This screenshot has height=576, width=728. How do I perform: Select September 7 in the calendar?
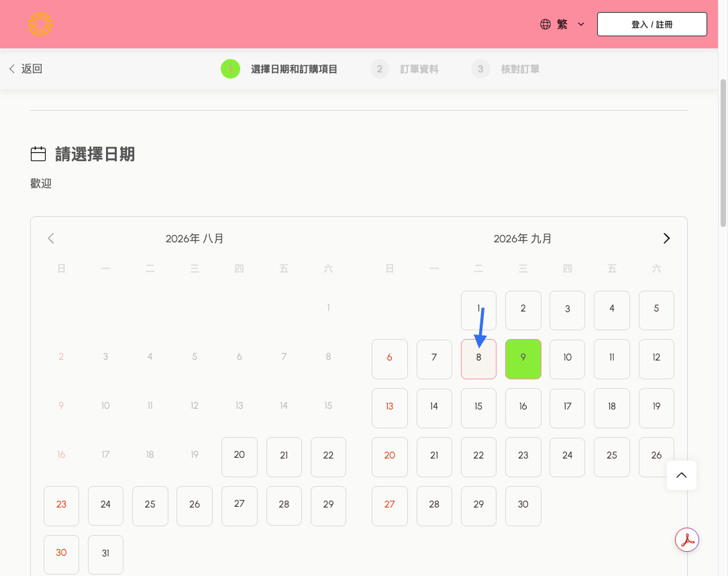tap(434, 359)
